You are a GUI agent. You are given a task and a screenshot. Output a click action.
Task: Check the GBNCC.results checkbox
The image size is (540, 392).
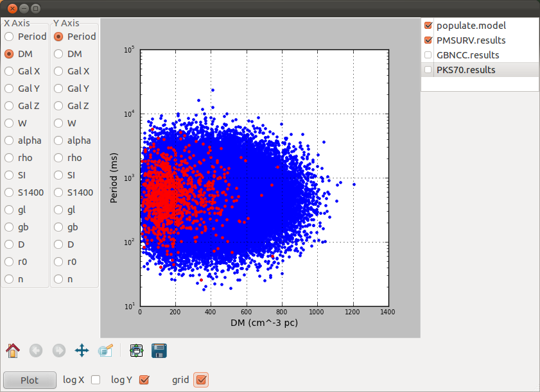[428, 55]
